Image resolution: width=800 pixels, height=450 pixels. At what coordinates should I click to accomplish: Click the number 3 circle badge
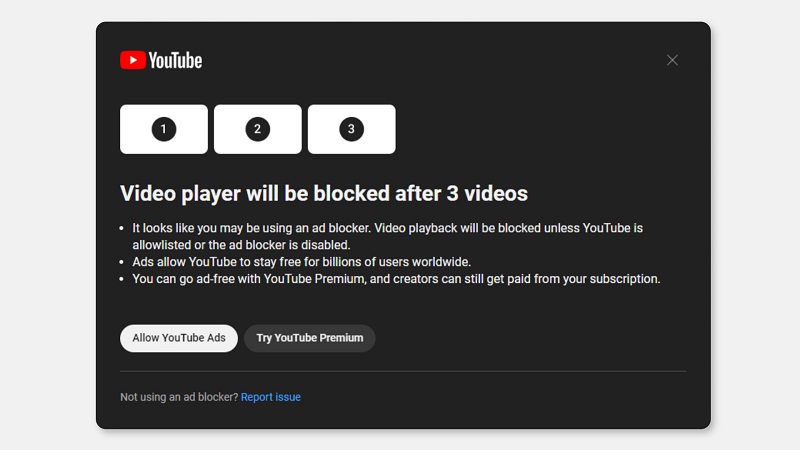pos(351,129)
